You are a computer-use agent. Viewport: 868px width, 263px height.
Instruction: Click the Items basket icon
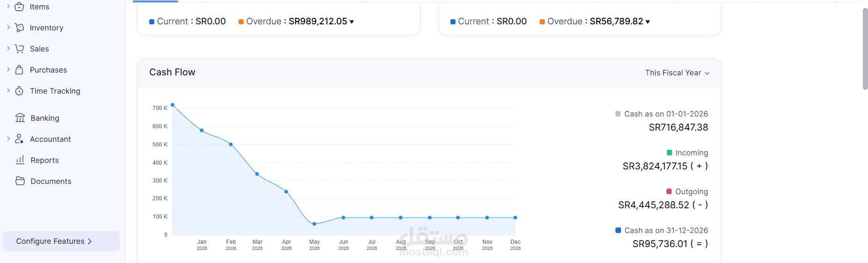click(19, 7)
